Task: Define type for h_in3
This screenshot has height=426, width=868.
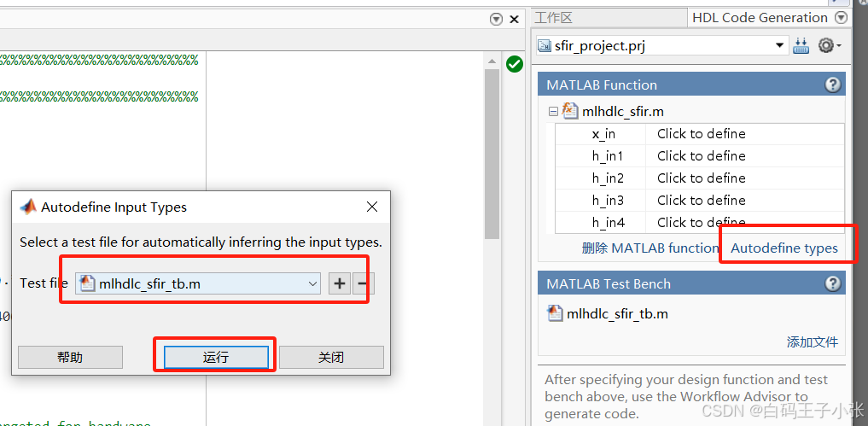Action: (744, 201)
